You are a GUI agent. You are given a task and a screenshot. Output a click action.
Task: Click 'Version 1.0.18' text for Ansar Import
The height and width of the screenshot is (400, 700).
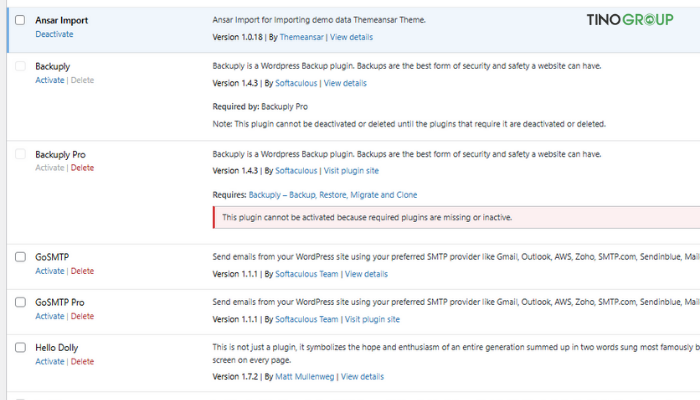coord(238,37)
